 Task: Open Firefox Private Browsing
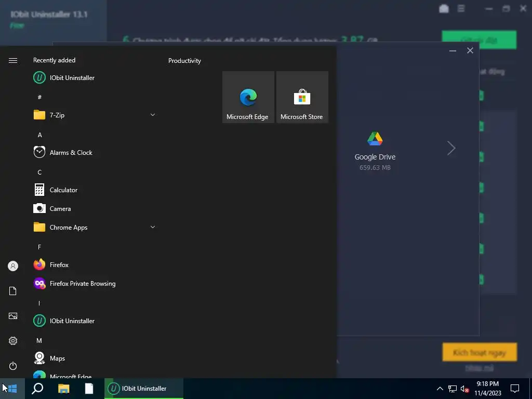95,283
